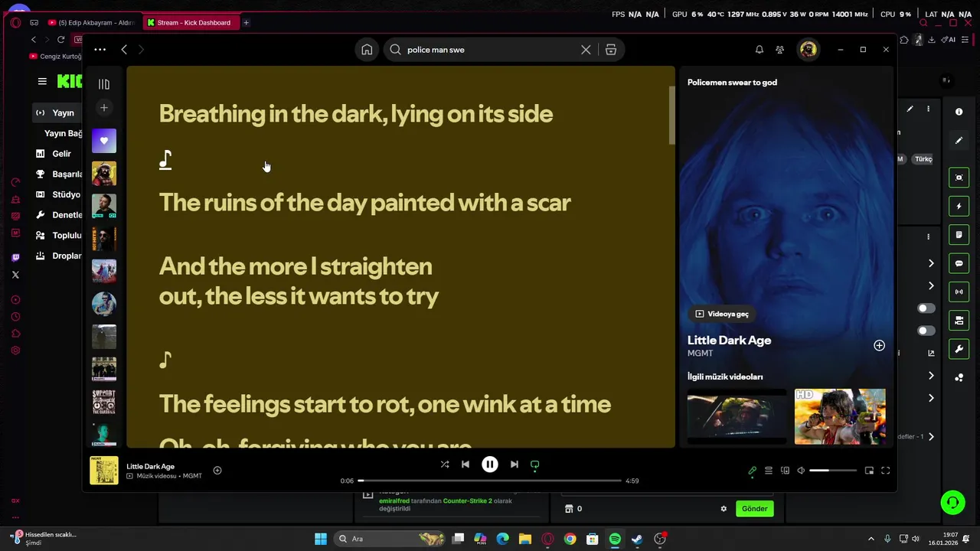The width and height of the screenshot is (980, 551).
Task: Open the SUPPORT playlist cover in sidebar
Action: click(104, 402)
